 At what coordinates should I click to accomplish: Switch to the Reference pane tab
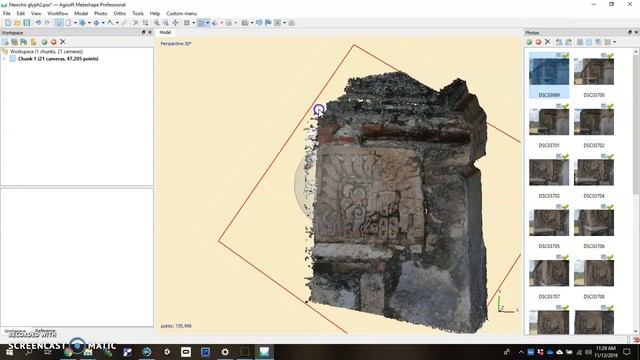[x=45, y=331]
